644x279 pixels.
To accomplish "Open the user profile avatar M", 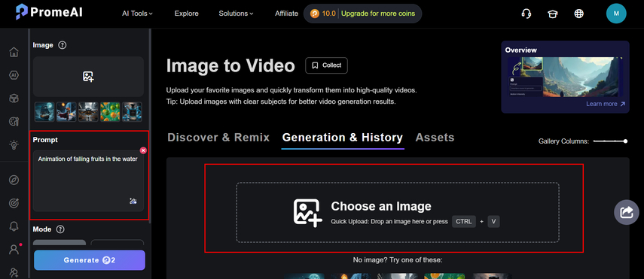I will (616, 14).
